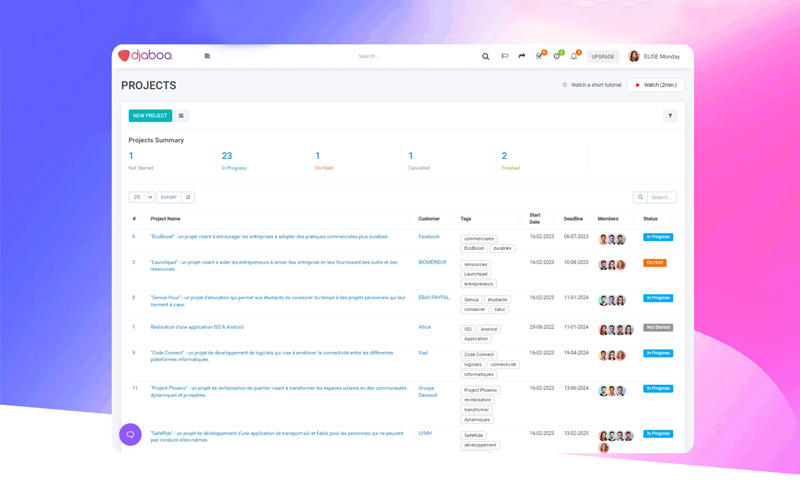Open the Altice customer link
Viewport: 800px width, 500px height.
(424, 327)
